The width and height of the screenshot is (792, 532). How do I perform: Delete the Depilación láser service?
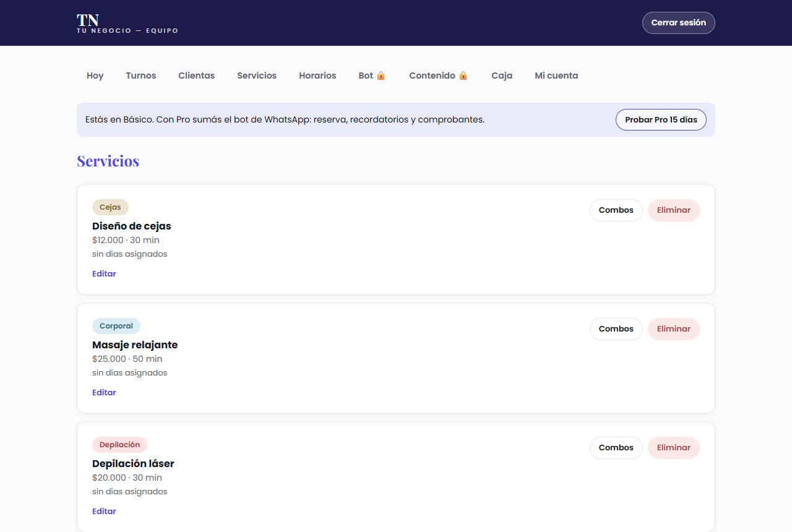point(674,448)
